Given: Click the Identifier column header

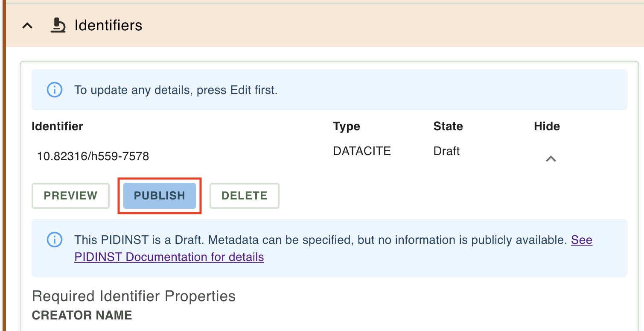Looking at the screenshot, I should tap(57, 126).
